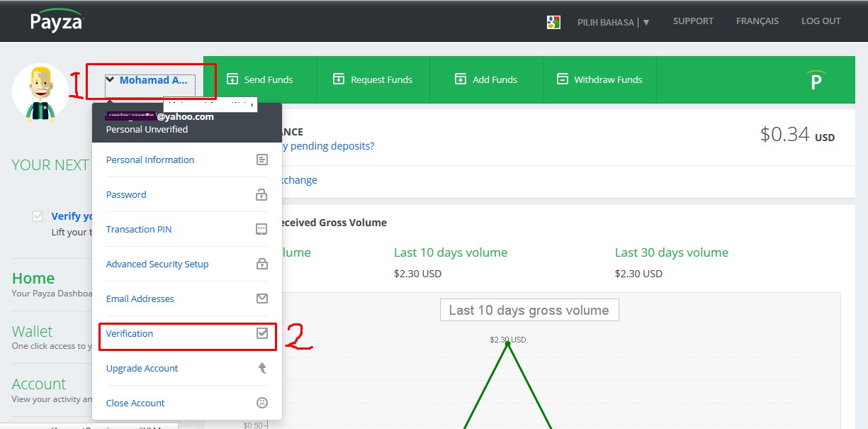Open Personal Information menu entry
Image resolution: width=868 pixels, height=429 pixels.
point(187,160)
